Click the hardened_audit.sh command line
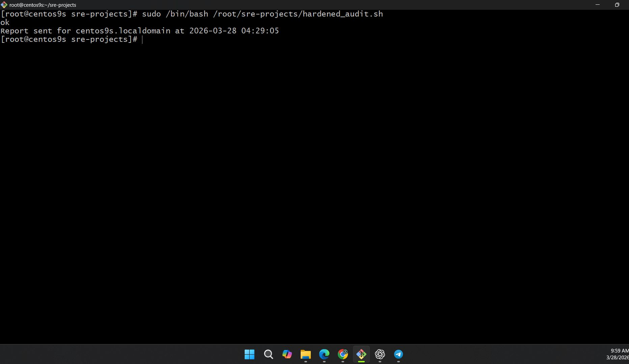This screenshot has width=629, height=364. click(192, 14)
